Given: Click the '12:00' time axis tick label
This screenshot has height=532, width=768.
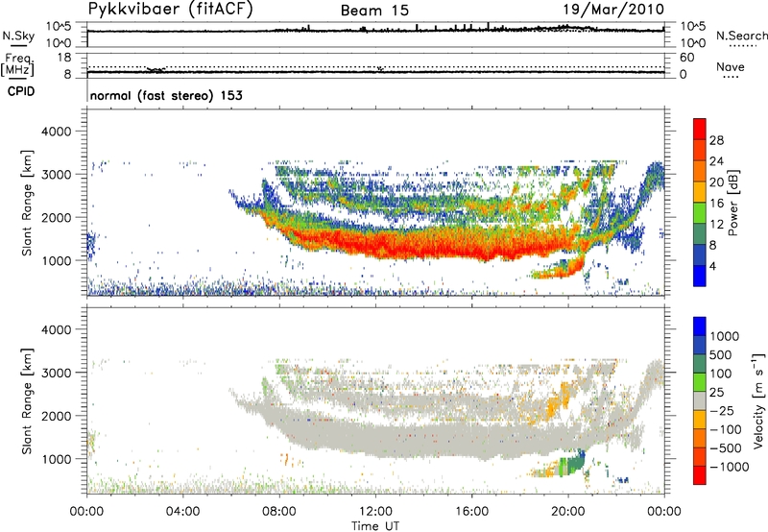Looking at the screenshot, I should (x=375, y=512).
